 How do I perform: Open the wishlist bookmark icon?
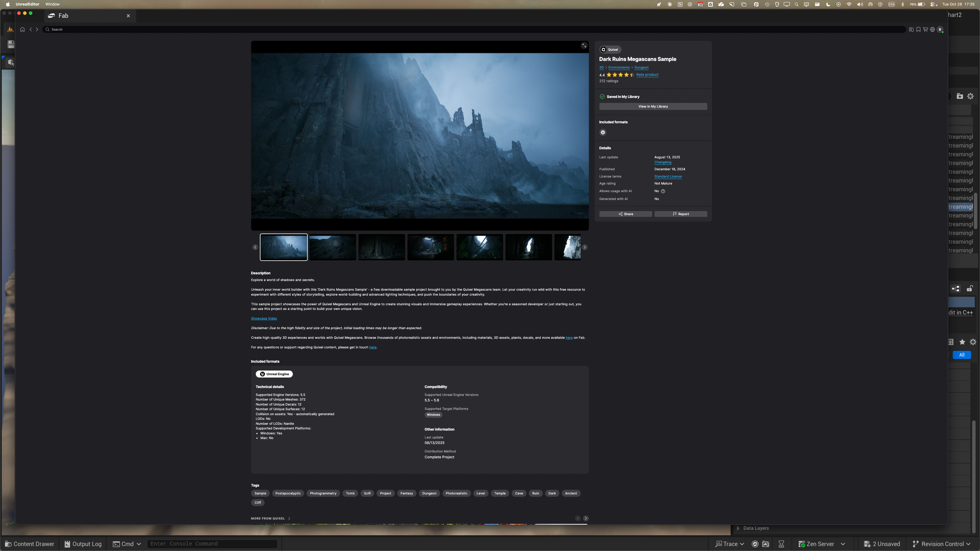tap(918, 29)
